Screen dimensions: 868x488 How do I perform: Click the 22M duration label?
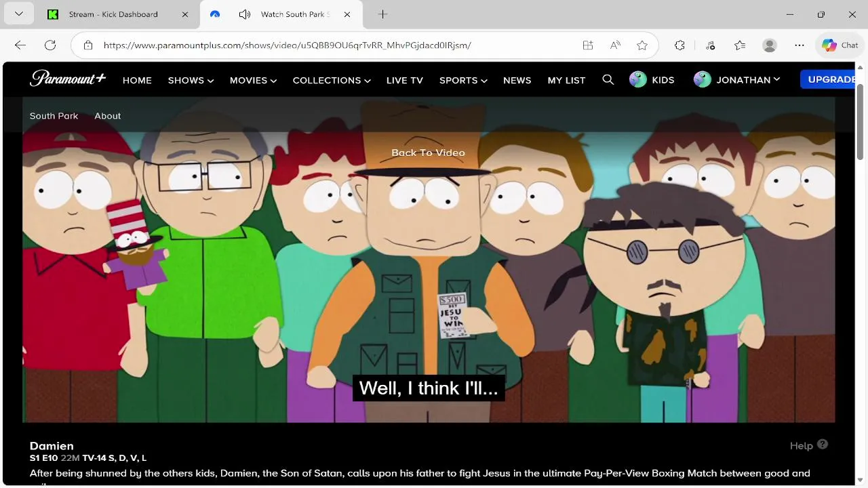pos(71,458)
